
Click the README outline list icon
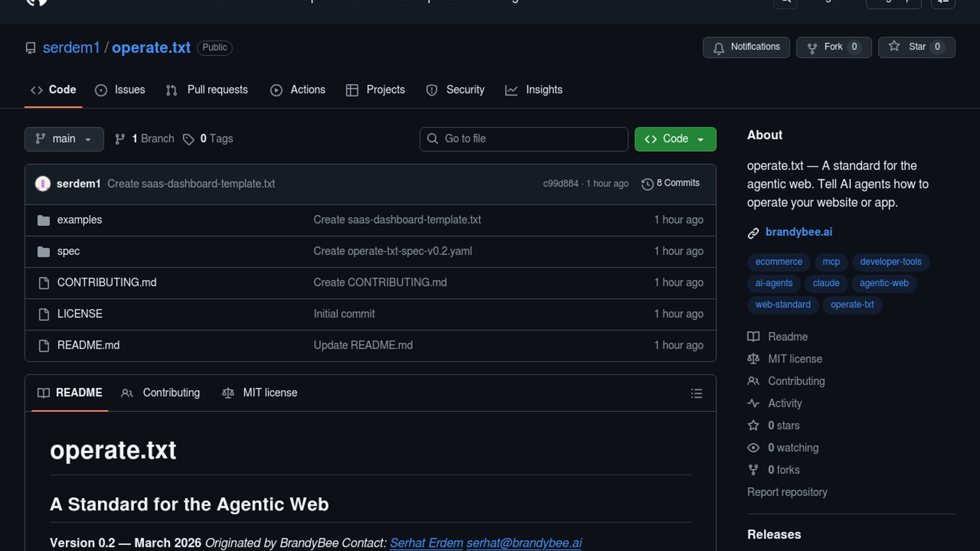point(696,393)
